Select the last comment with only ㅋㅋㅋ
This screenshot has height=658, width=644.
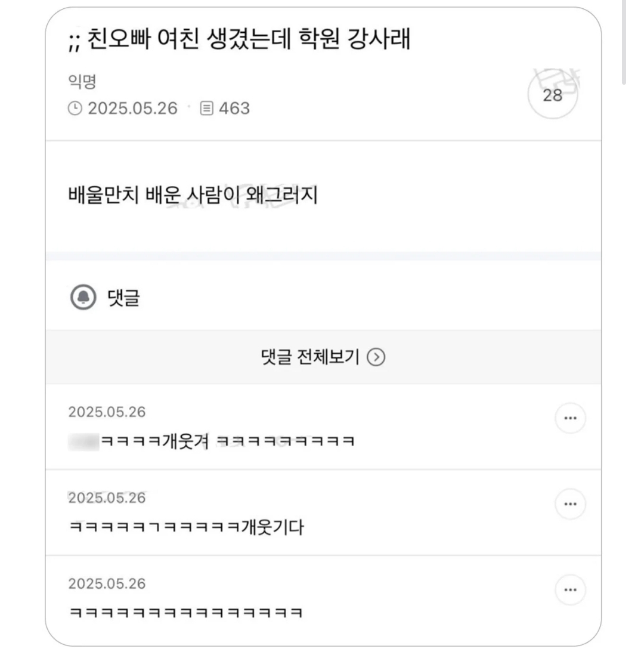(x=185, y=613)
